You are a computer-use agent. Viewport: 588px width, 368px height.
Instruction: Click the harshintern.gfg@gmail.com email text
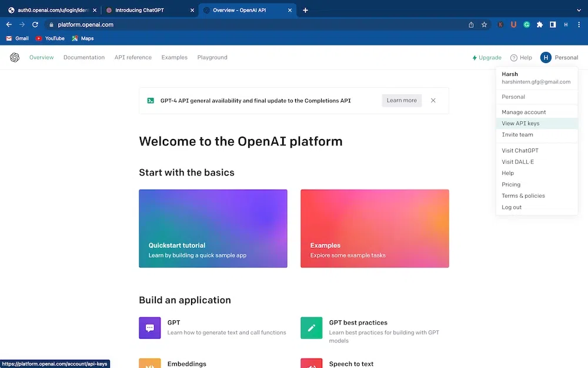click(536, 82)
